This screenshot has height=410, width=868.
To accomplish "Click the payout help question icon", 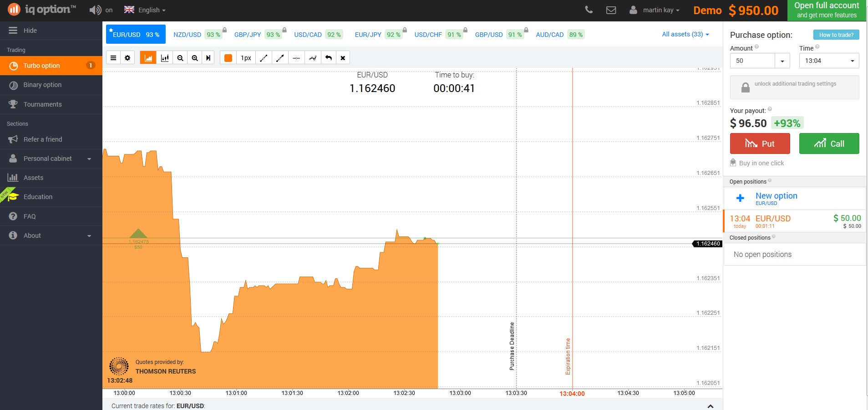I will coord(770,109).
